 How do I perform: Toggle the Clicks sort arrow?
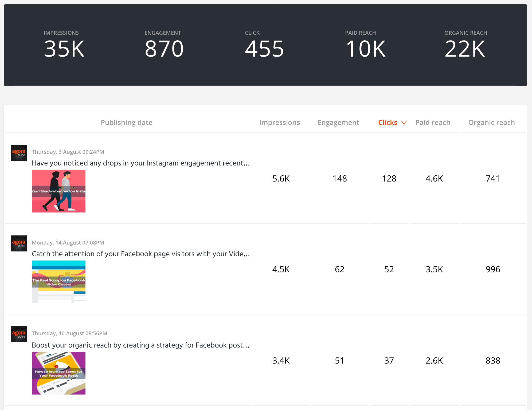click(x=404, y=123)
